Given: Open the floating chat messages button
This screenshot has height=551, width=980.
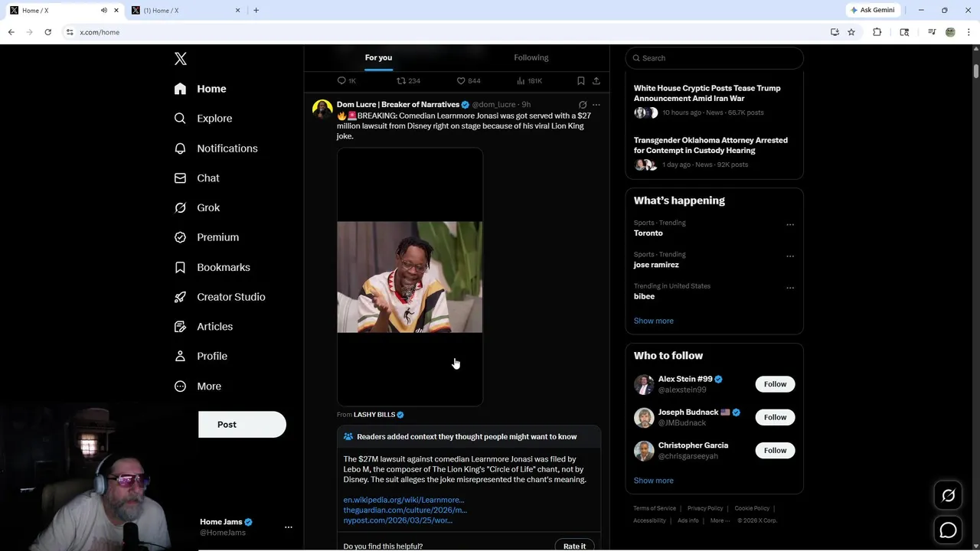Looking at the screenshot, I should [x=948, y=530].
